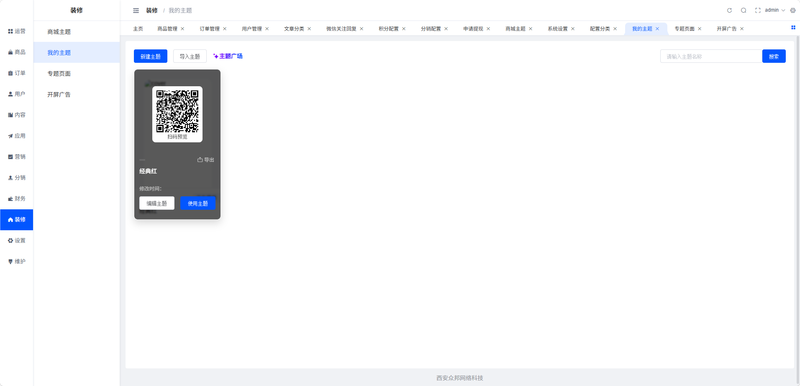Select the 营销 sidebar icon

[x=16, y=157]
